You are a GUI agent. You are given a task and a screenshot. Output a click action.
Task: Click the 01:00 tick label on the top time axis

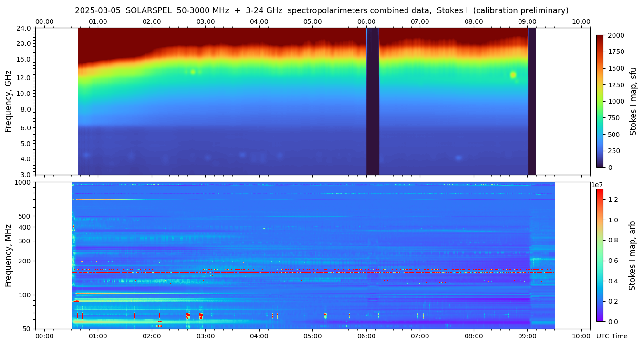tap(98, 21)
